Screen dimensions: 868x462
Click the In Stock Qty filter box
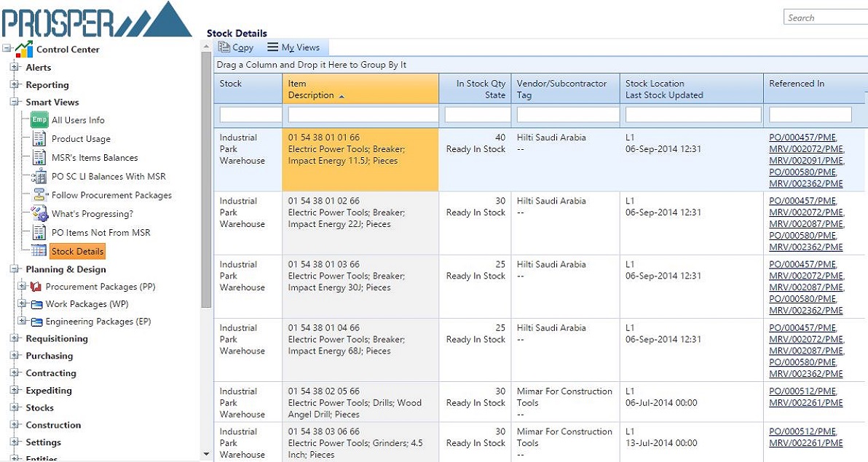(478, 114)
